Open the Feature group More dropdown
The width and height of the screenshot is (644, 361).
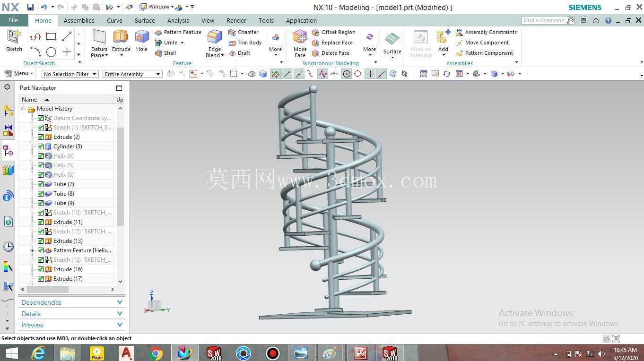[275, 43]
